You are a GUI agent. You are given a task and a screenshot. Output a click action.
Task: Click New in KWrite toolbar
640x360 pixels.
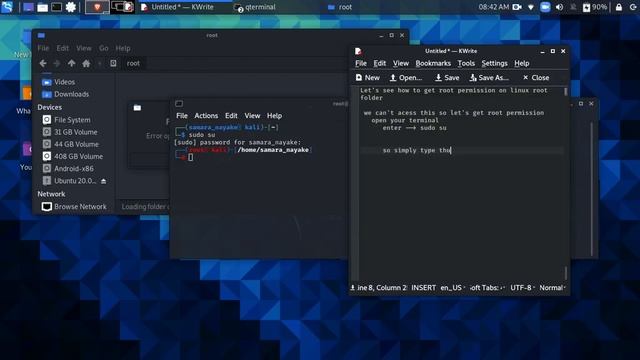(368, 78)
